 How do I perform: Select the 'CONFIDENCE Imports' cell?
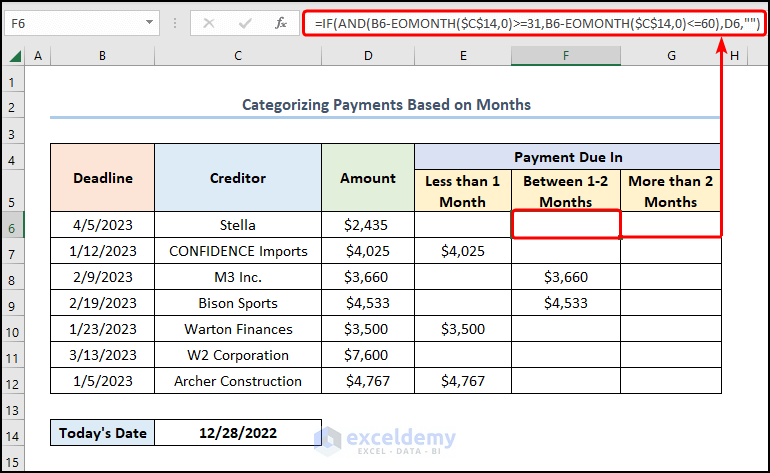pos(238,251)
